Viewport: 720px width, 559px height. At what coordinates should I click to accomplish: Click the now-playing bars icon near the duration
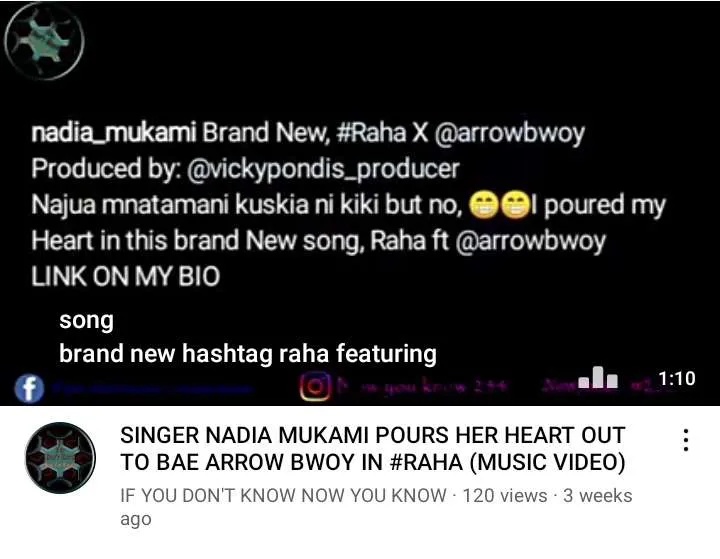pos(598,378)
